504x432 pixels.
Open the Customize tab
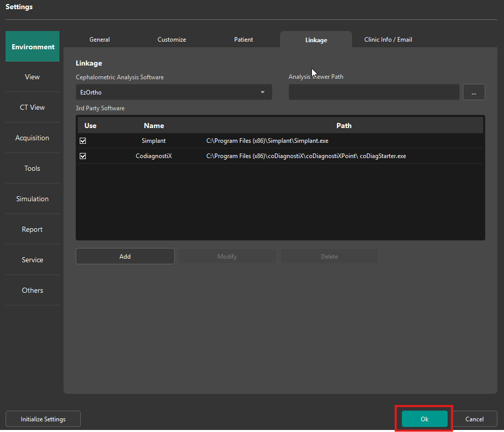pos(172,40)
